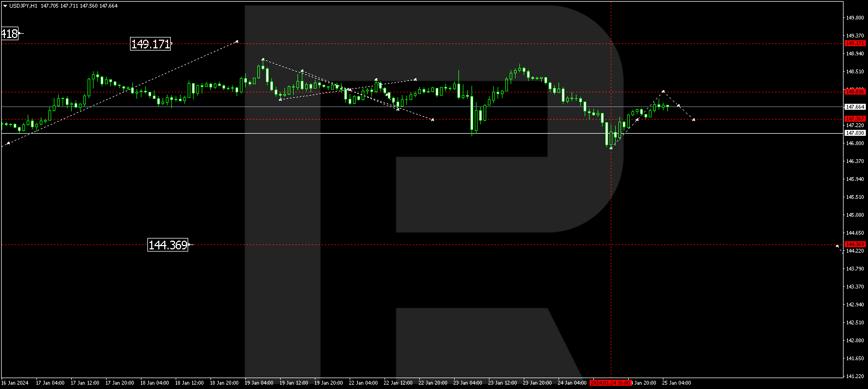Click the red 2024.01.24 16:00 time marker

tap(610, 383)
